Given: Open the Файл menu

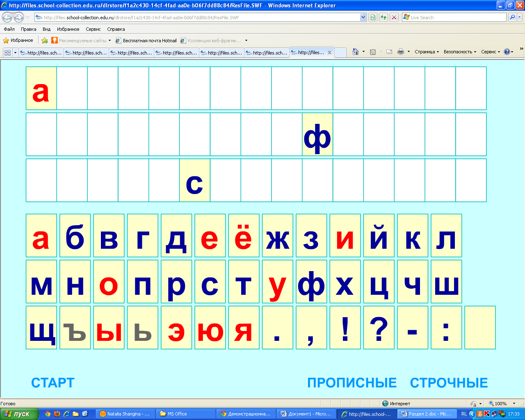Looking at the screenshot, I should point(9,29).
